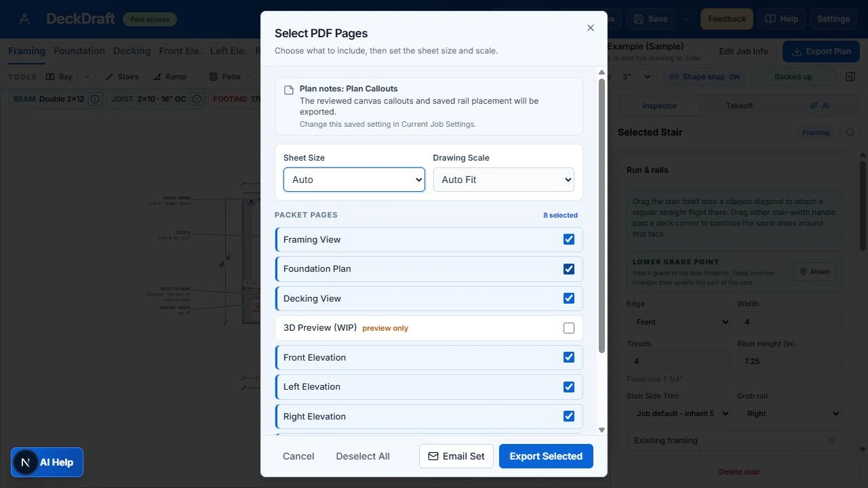
Task: Uncheck the Decking View page
Action: (x=569, y=298)
